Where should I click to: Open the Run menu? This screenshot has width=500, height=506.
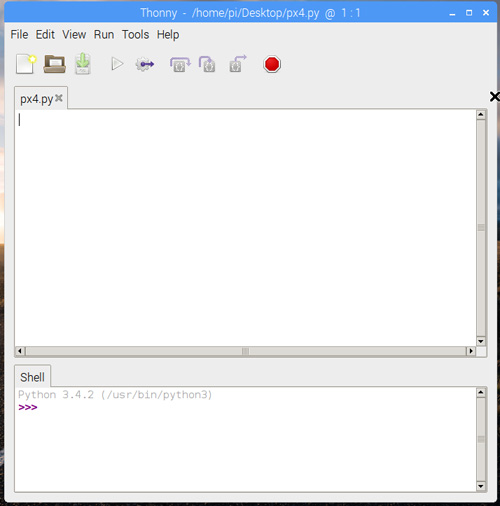click(104, 35)
